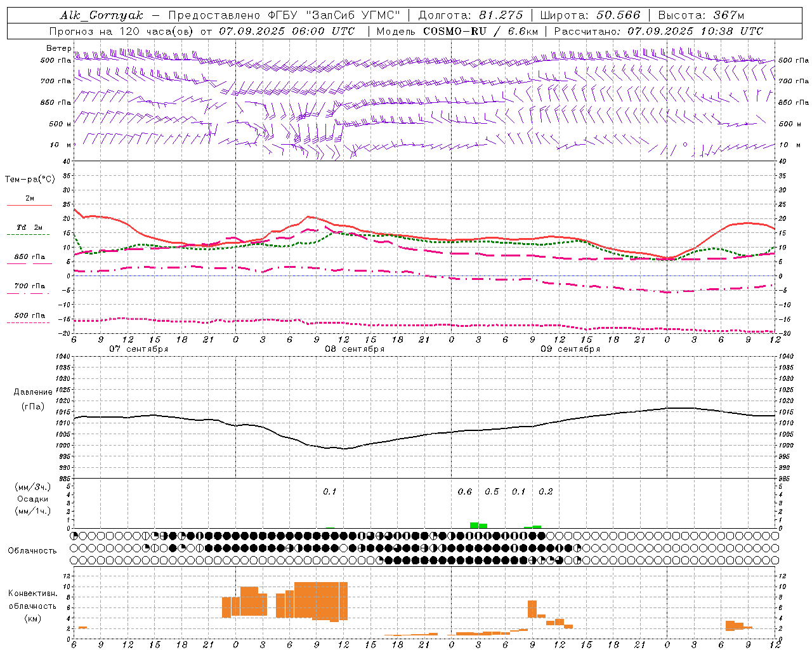Click the Рассчитано: 07.09.2025 10:38 UTC text
Viewport: 812px width, 650px height.
click(x=658, y=31)
